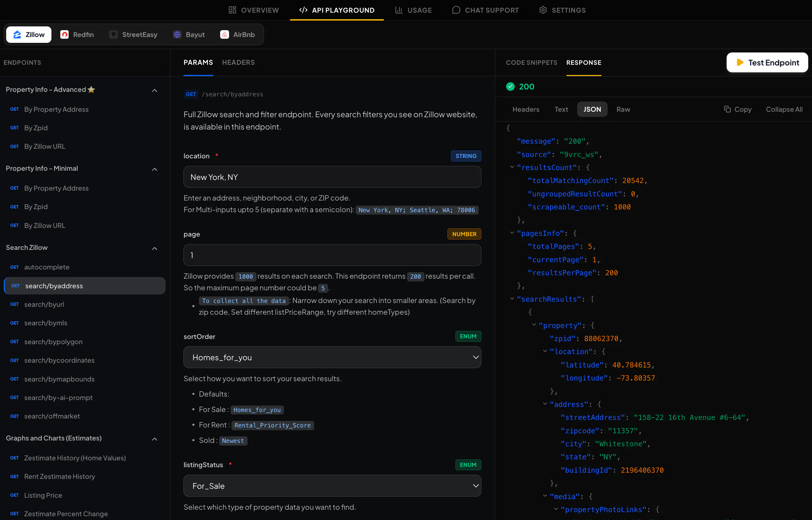Open the listingStatus dropdown
Screen dimensions: 812x520
(x=332, y=486)
